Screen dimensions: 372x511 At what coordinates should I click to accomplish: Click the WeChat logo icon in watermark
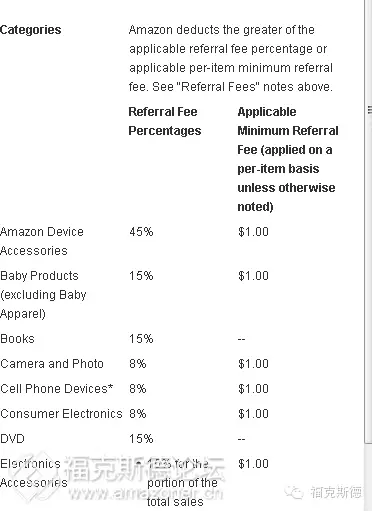(x=294, y=492)
